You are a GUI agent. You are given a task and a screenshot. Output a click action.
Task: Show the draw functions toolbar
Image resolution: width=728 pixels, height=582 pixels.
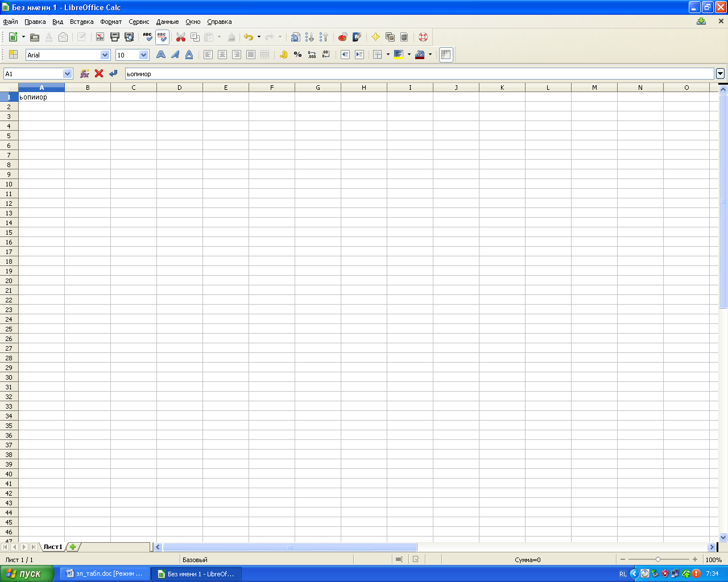pyautogui.click(x=357, y=37)
